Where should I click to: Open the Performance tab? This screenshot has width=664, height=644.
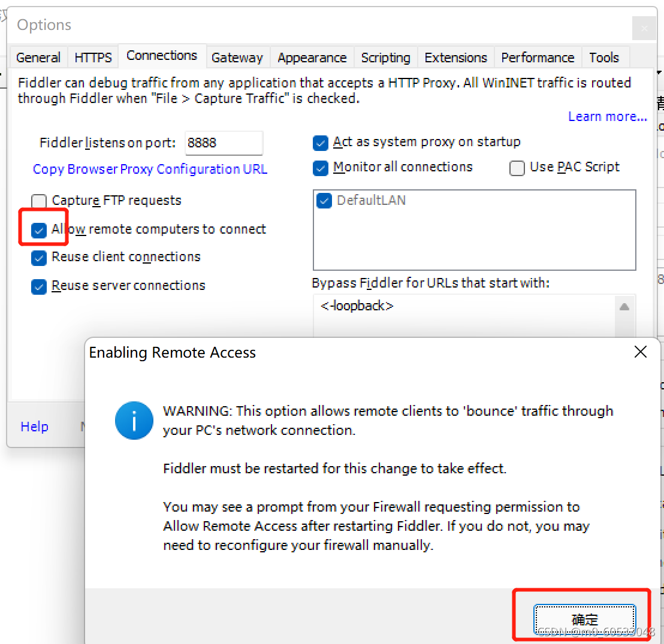(538, 57)
